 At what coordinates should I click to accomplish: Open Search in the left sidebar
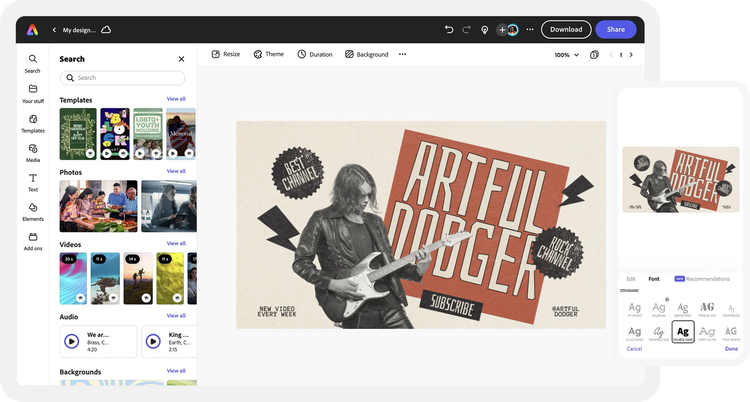pyautogui.click(x=33, y=64)
